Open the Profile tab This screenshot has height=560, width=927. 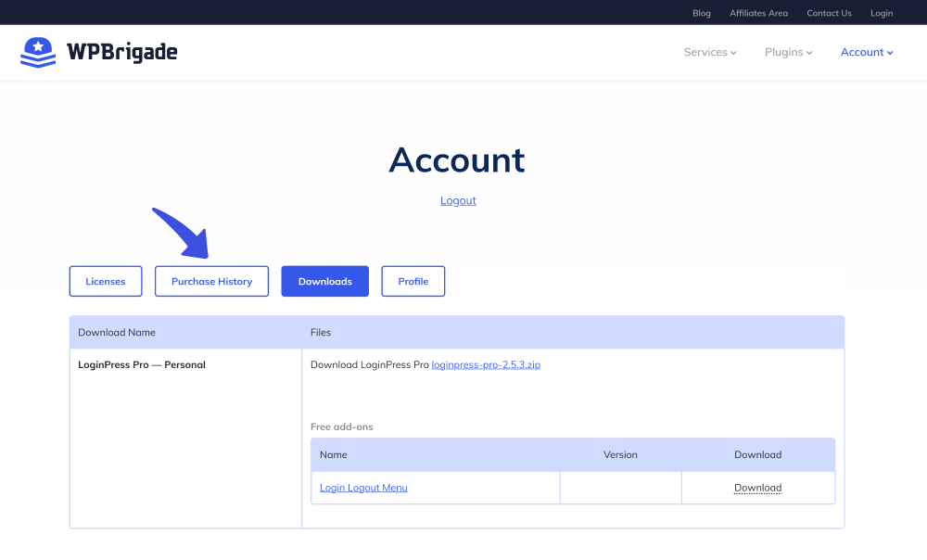click(413, 282)
